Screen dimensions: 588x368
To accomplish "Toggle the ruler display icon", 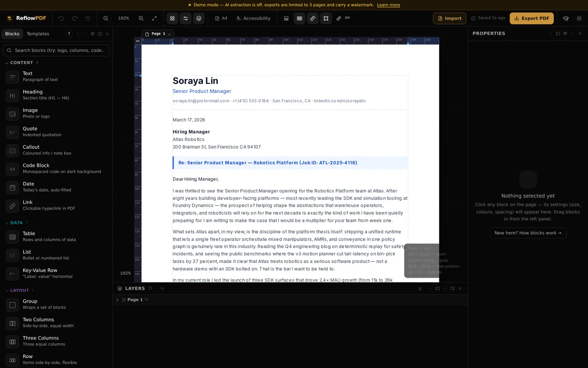I will 312,18.
